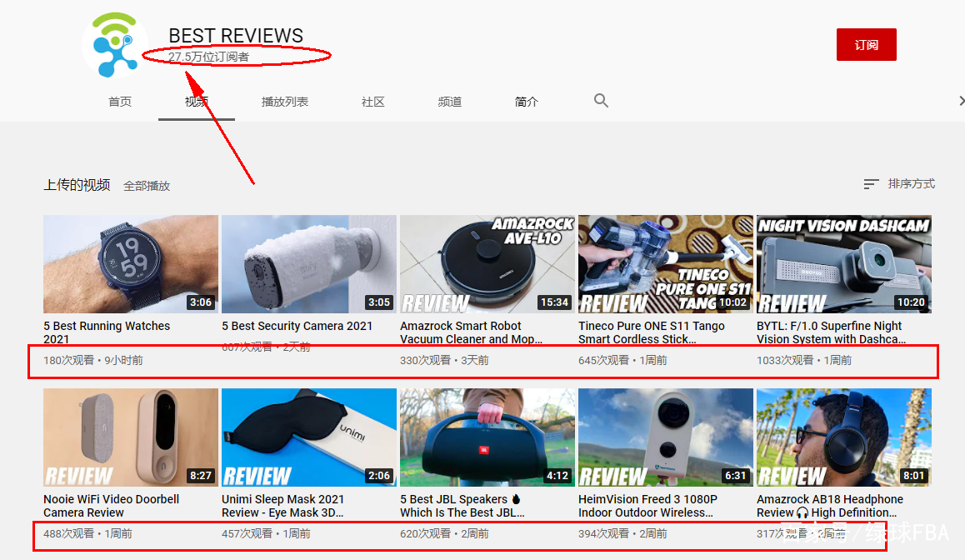The height and width of the screenshot is (560, 965).
Task: Click the BEST REVIEWS channel avatar logo
Action: (115, 45)
